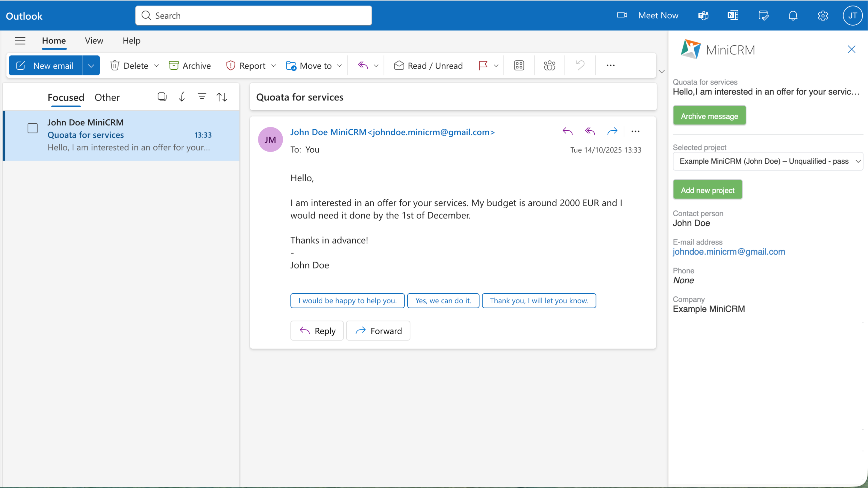The image size is (868, 488).
Task: Open the View menu
Action: coord(94,41)
